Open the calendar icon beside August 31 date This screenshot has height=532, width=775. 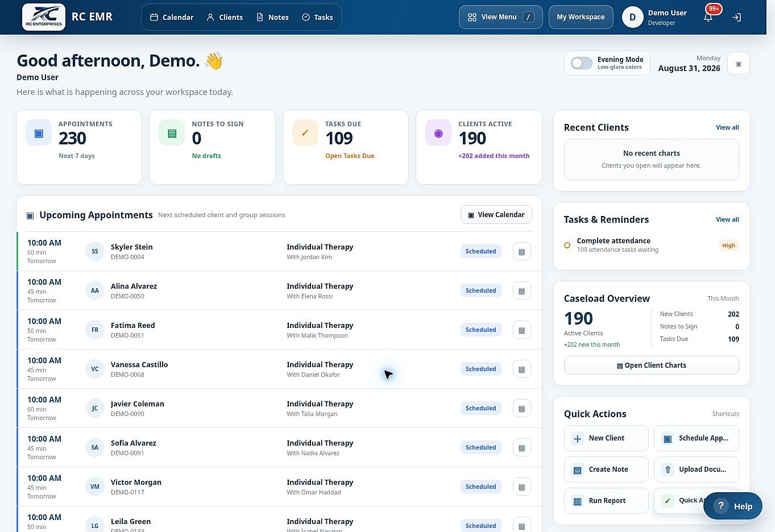[x=739, y=64]
